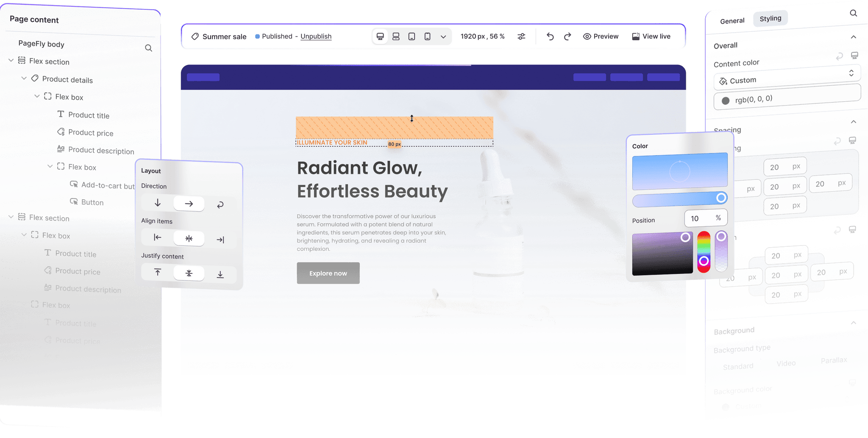Image resolution: width=868 pixels, height=438 pixels.
Task: Switch to the General tab
Action: pyautogui.click(x=732, y=21)
